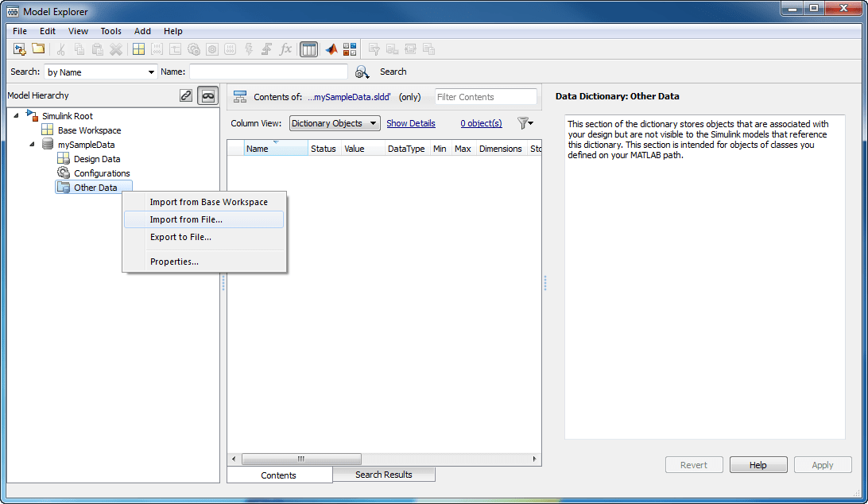Click the Revert button

point(694,465)
